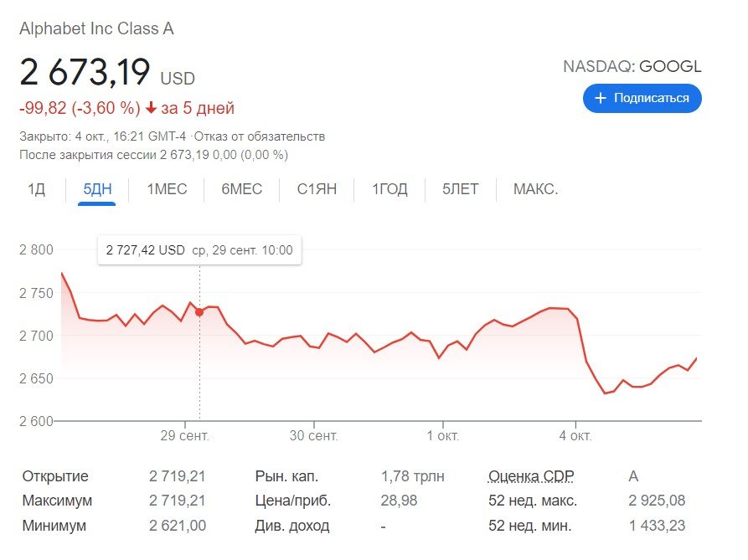Click the Оценка CDP label
This screenshot has height=560, width=748.
(x=531, y=476)
